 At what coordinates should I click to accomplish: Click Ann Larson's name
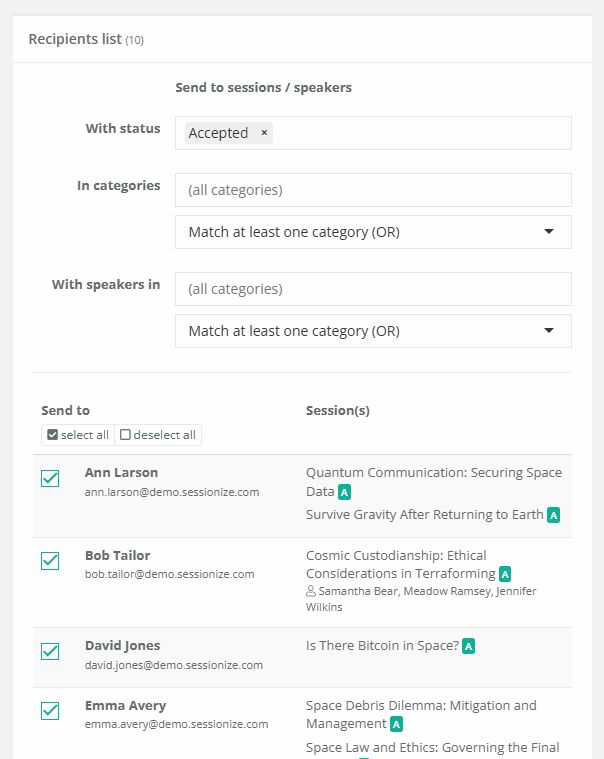pyautogui.click(x=121, y=472)
